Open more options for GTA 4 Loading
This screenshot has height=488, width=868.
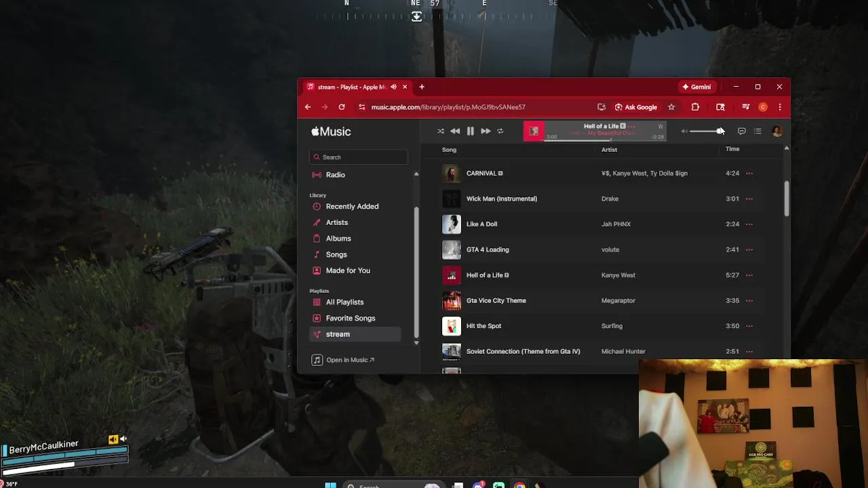(749, 249)
